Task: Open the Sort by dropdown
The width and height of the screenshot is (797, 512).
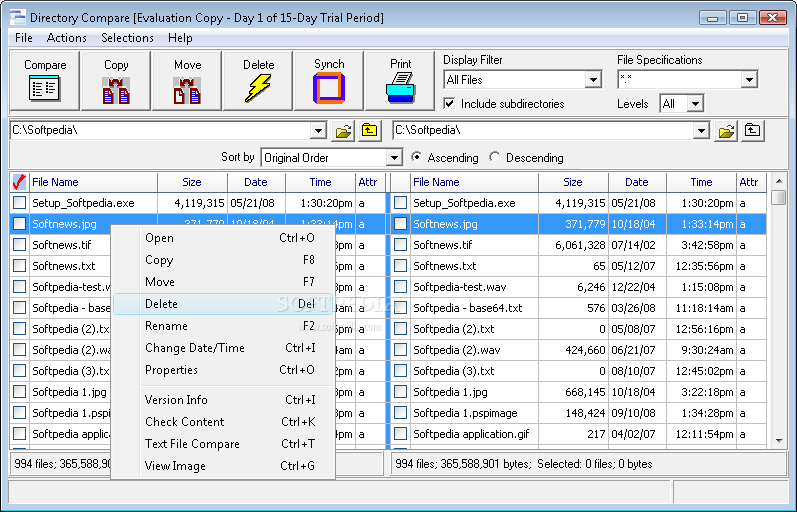Action: point(394,158)
